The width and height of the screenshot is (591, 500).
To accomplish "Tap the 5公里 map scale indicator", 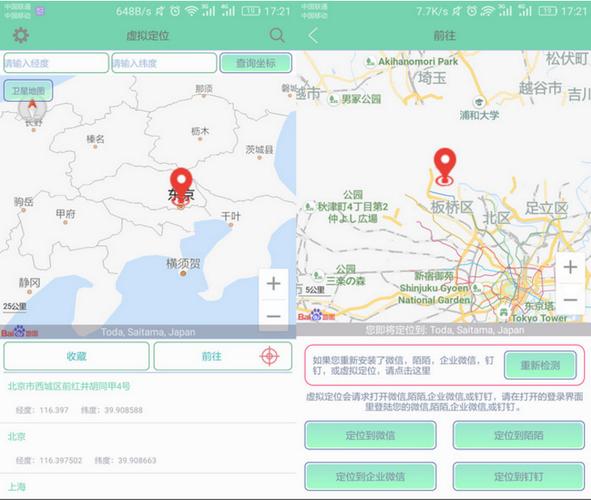I will [315, 290].
